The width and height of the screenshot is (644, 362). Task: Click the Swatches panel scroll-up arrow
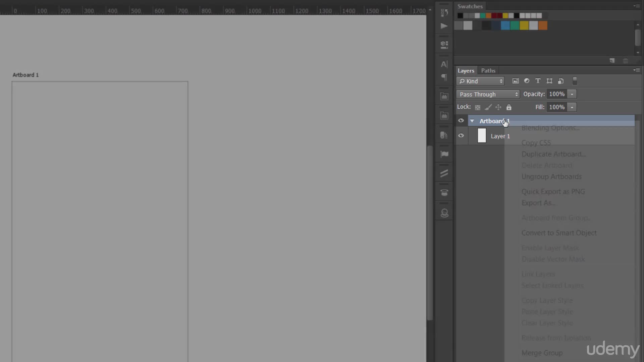coord(638,25)
